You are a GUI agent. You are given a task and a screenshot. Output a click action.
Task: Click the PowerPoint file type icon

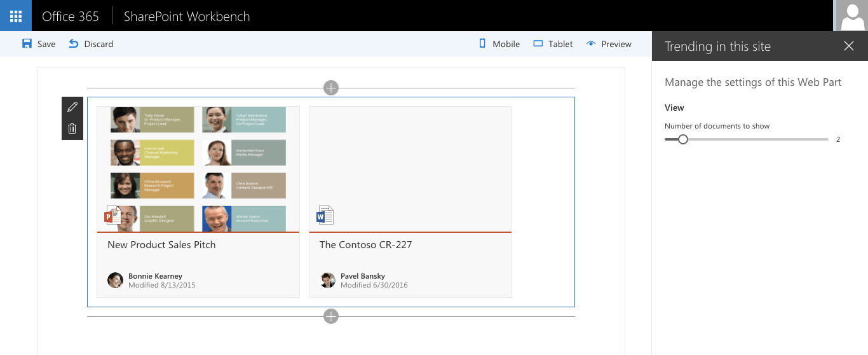pyautogui.click(x=112, y=216)
